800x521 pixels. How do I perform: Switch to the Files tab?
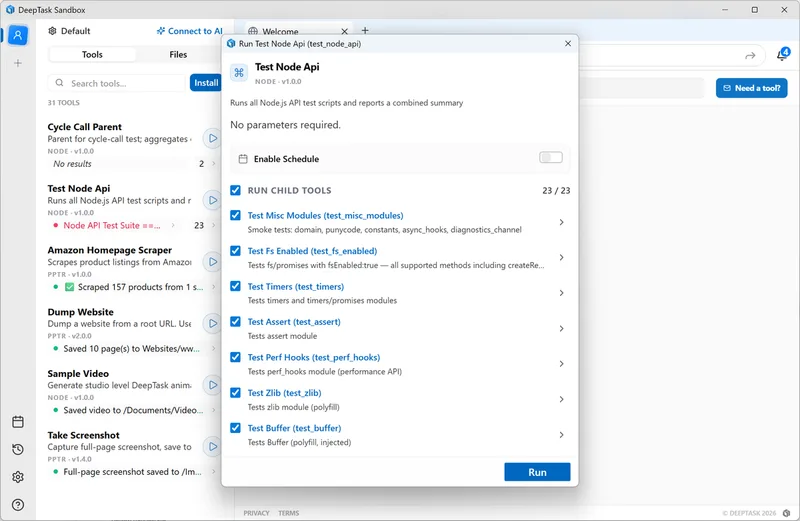pyautogui.click(x=178, y=55)
